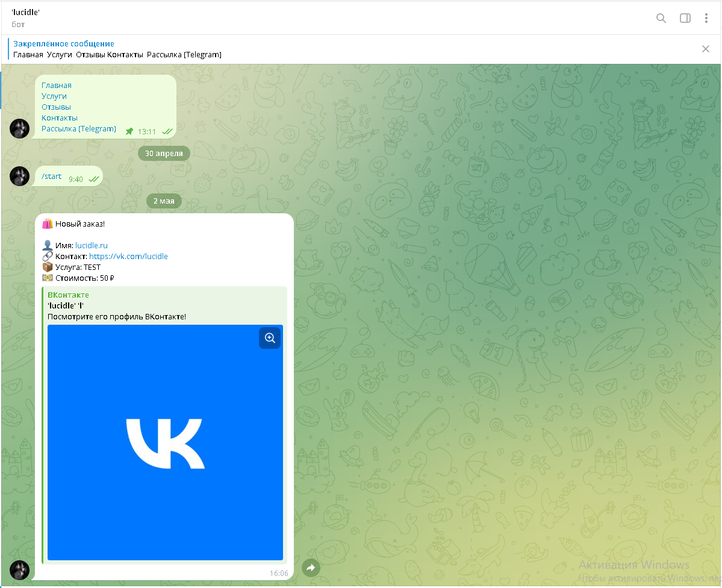Open chat search with magnifier icon
This screenshot has height=588, width=722.
(661, 18)
